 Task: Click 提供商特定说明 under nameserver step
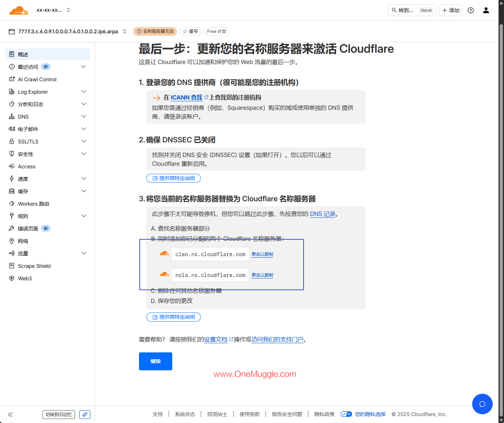click(x=173, y=317)
